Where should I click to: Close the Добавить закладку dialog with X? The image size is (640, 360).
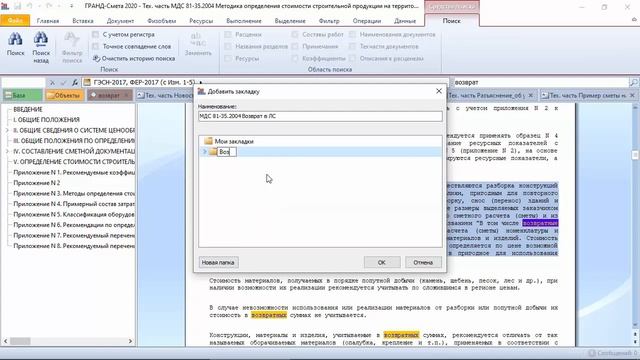pyautogui.click(x=439, y=91)
